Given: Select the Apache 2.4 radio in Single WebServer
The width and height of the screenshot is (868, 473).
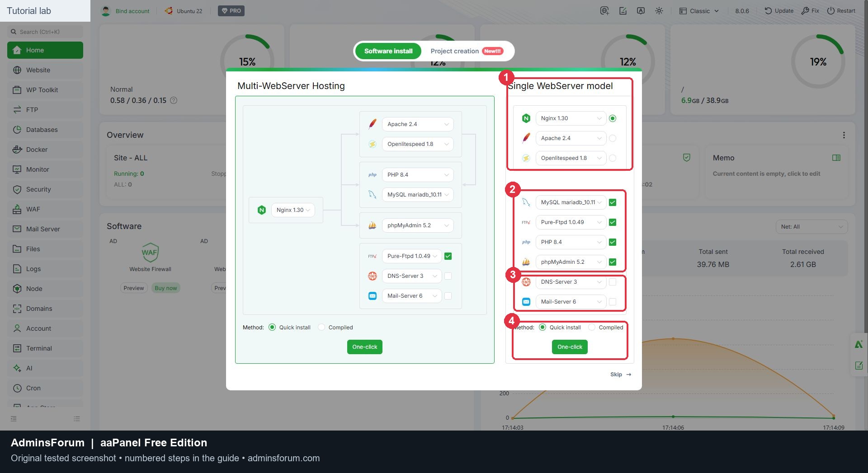Looking at the screenshot, I should [613, 138].
